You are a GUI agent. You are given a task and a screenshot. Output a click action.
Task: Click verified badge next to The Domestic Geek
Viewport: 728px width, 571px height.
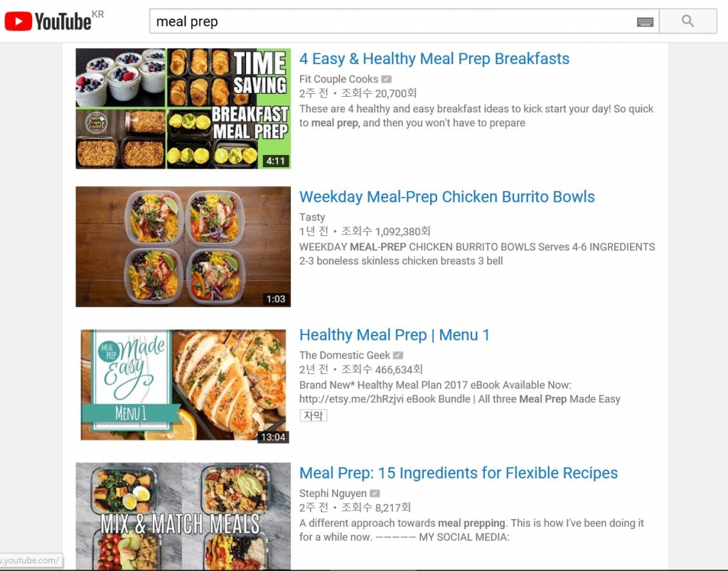click(x=398, y=356)
